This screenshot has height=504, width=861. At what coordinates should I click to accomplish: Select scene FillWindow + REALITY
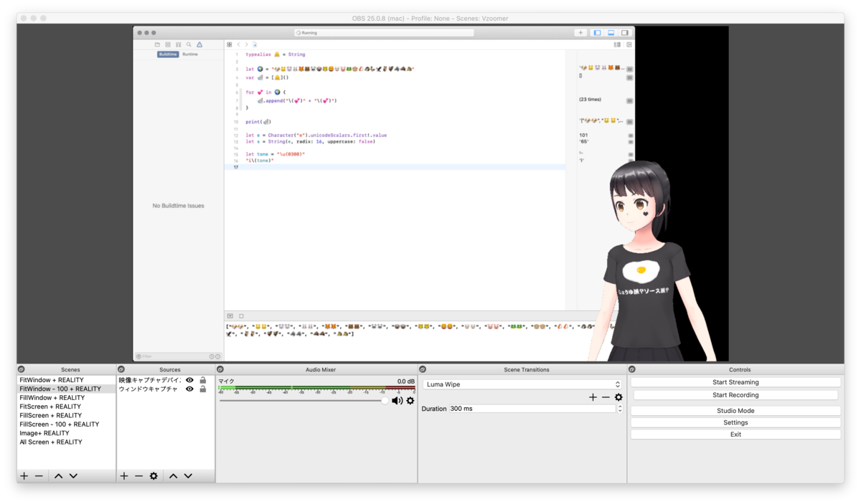pos(66,398)
